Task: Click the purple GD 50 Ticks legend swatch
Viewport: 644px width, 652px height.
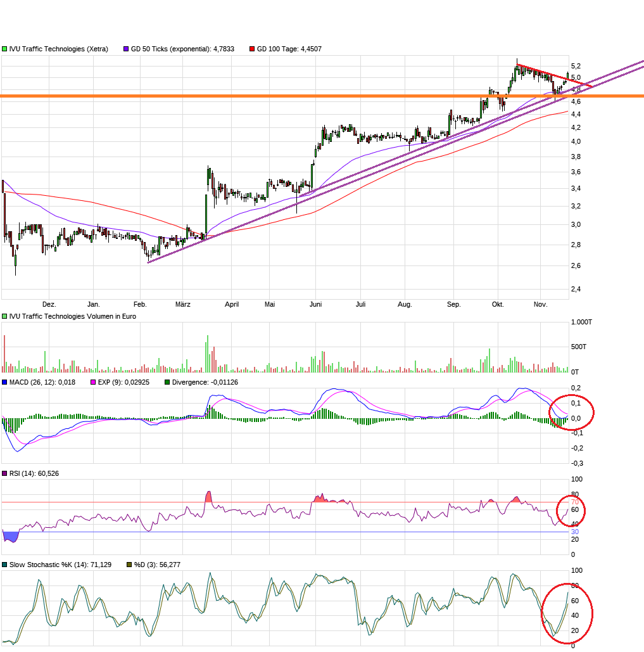Action: coord(126,49)
